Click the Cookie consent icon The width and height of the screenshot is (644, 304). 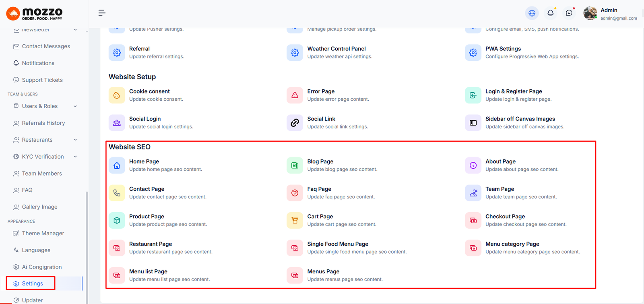[x=117, y=95]
